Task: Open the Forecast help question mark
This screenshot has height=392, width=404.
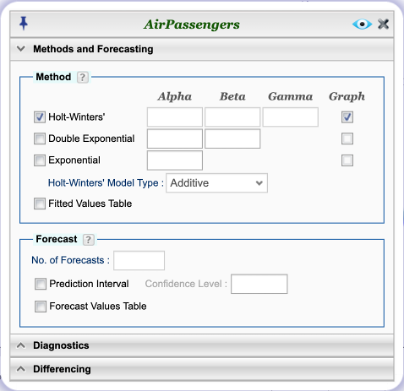Action: [x=88, y=240]
